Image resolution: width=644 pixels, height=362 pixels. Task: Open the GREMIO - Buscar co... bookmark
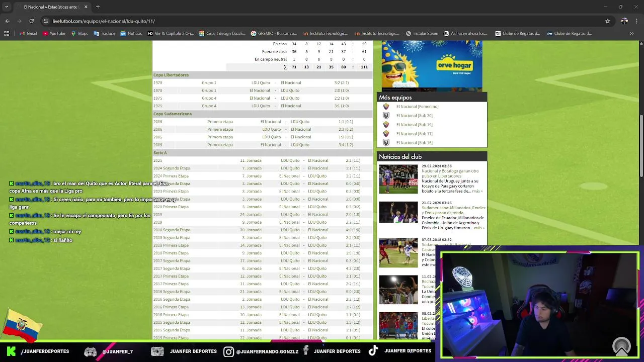274,34
